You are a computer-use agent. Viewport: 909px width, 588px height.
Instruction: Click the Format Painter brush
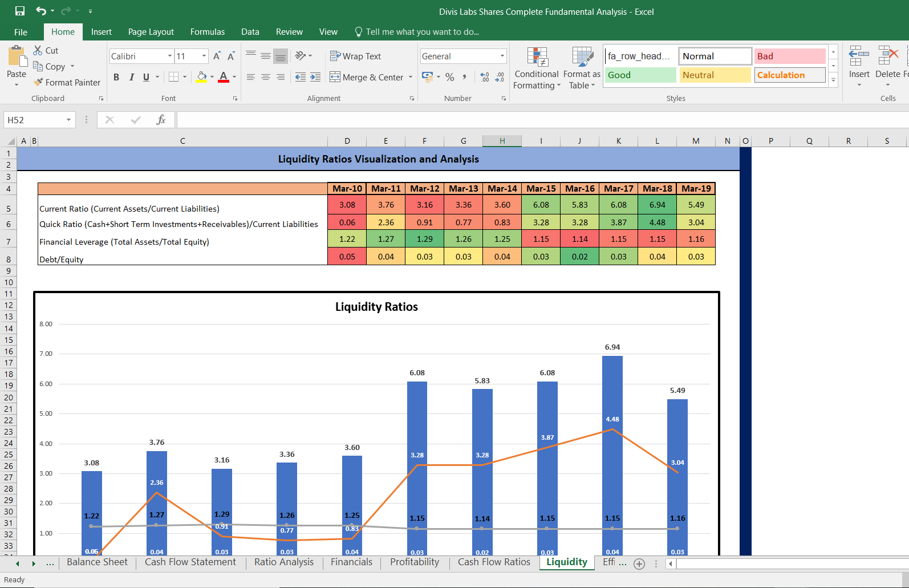pyautogui.click(x=38, y=82)
